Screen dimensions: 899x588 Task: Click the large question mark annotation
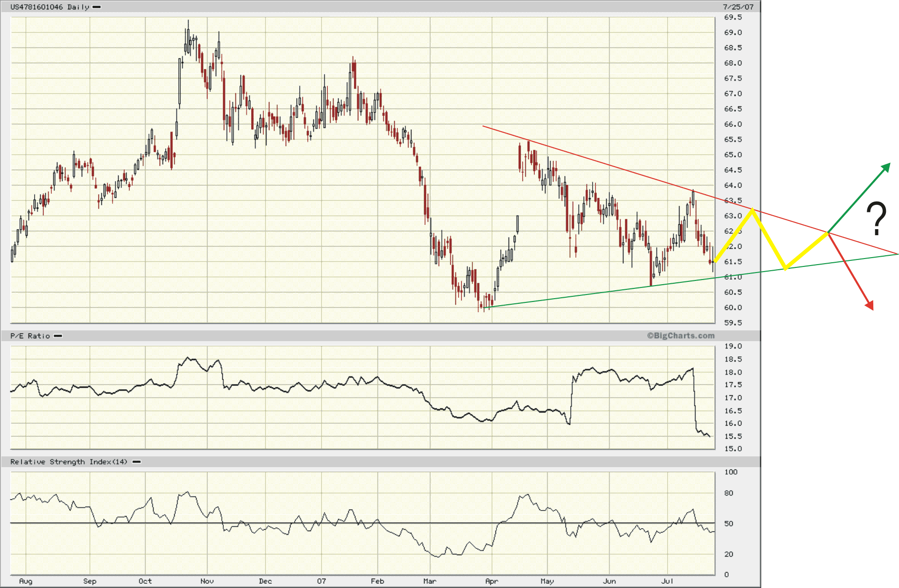[877, 218]
